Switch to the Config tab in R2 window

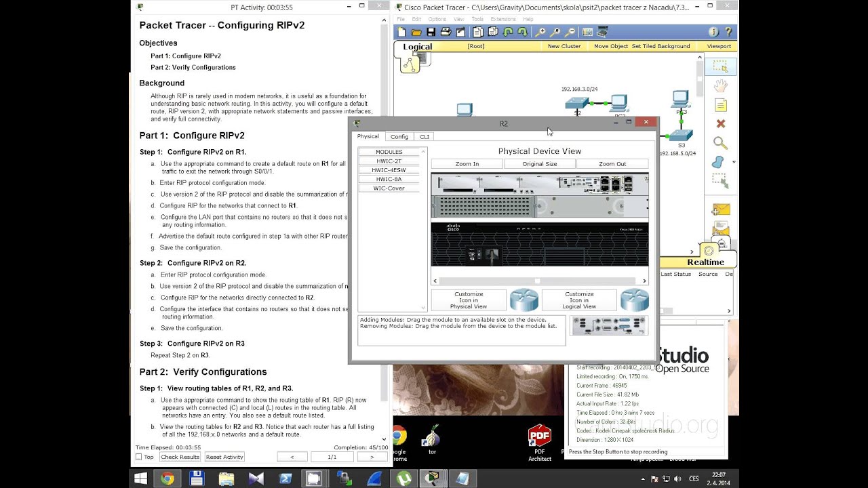[399, 137]
